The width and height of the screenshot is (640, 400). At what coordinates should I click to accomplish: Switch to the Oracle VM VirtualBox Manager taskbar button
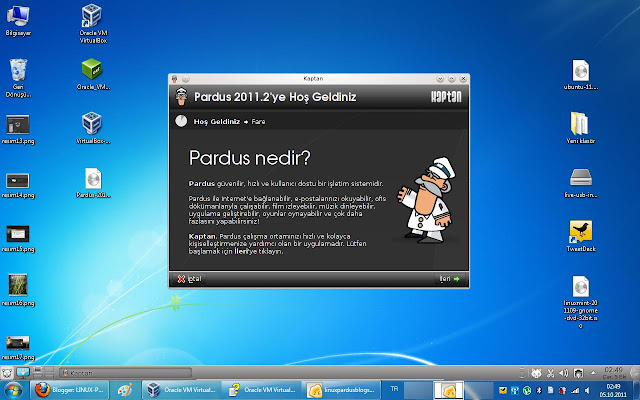(181, 390)
